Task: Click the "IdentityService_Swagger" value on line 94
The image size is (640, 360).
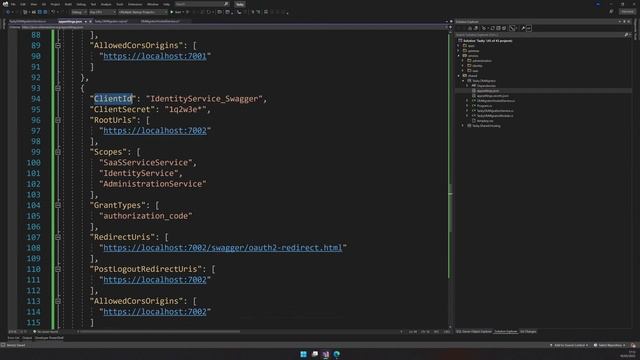Action: [204, 99]
